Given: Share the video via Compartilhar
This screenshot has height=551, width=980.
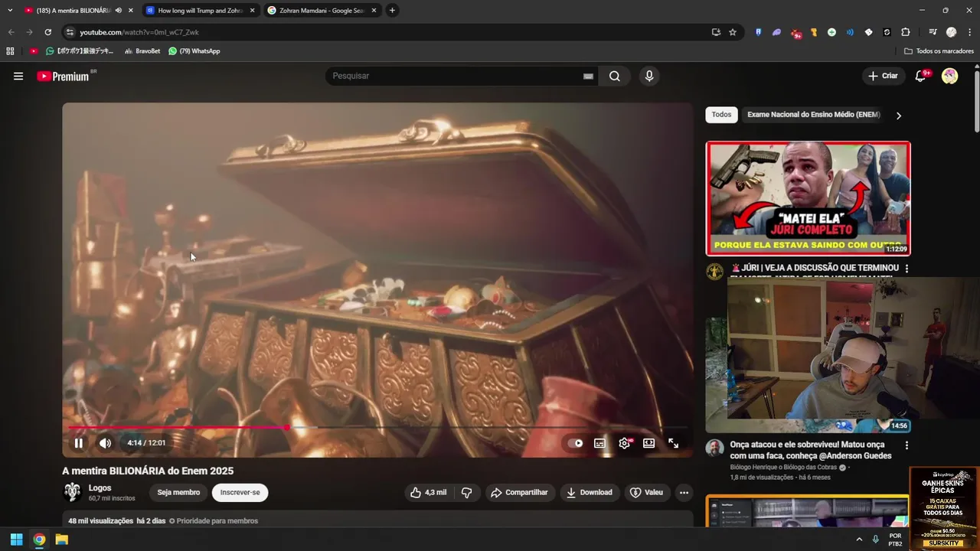Looking at the screenshot, I should coord(519,492).
